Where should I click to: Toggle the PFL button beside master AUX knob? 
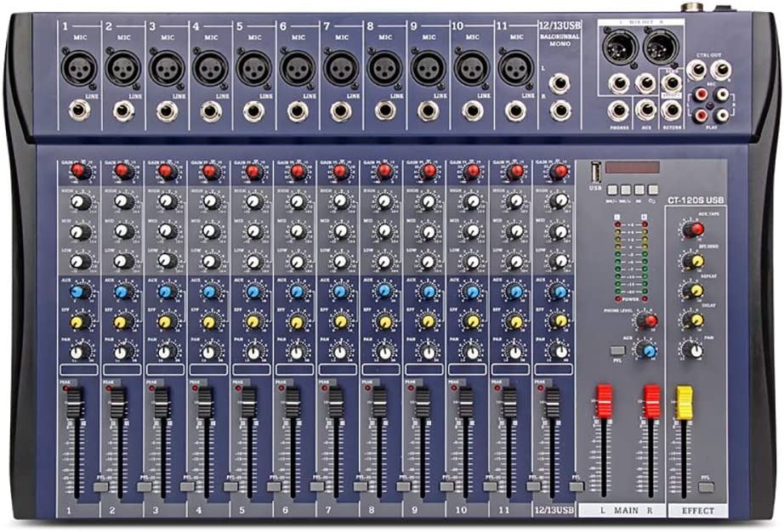coord(616,350)
